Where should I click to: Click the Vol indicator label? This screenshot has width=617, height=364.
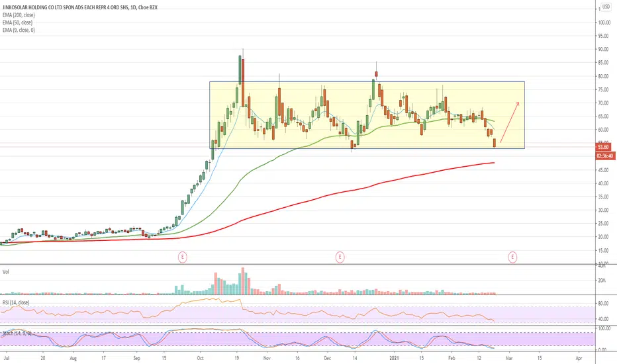(6, 272)
